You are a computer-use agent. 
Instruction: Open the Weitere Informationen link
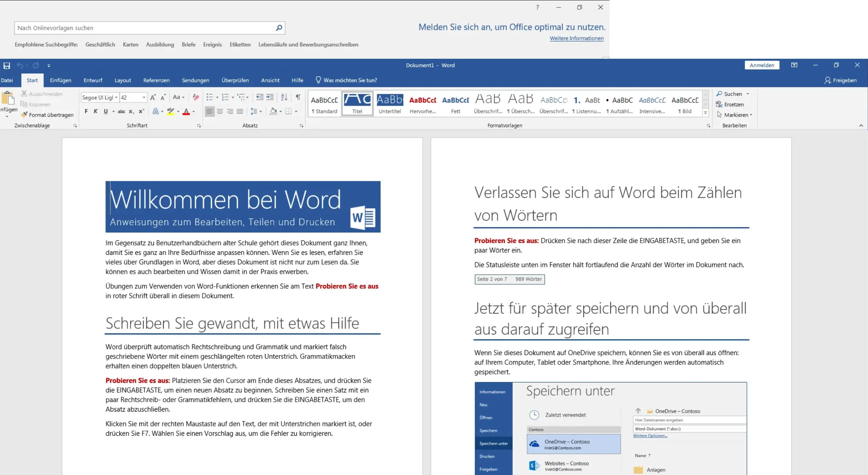click(x=576, y=38)
